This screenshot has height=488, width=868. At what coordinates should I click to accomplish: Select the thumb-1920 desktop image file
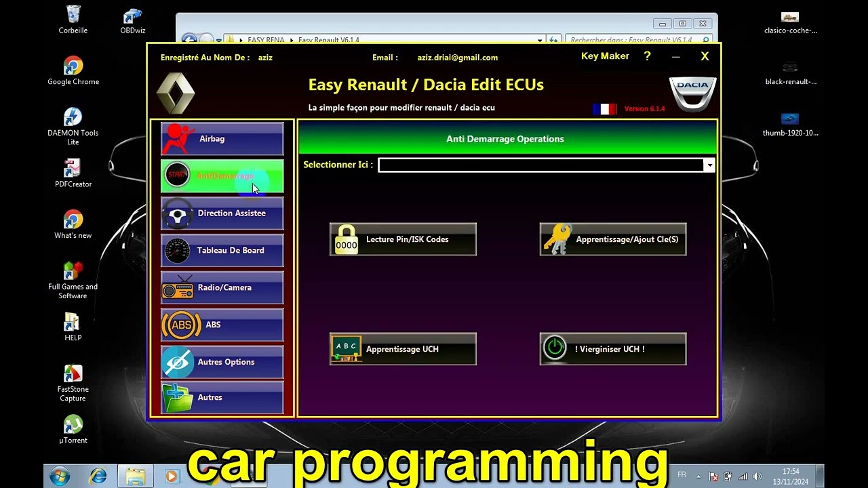pyautogui.click(x=790, y=124)
